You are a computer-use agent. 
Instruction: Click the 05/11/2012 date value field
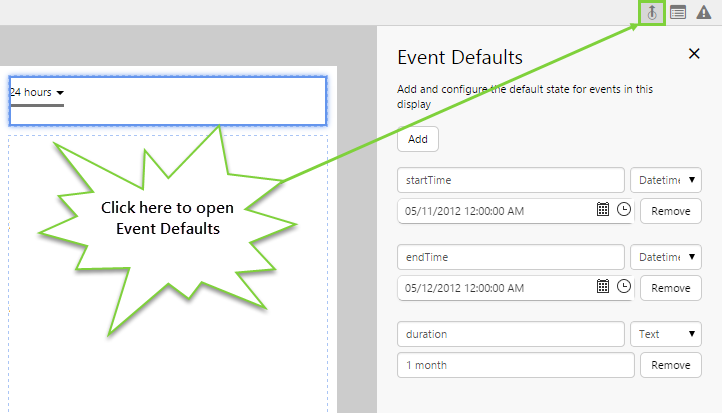tap(495, 211)
